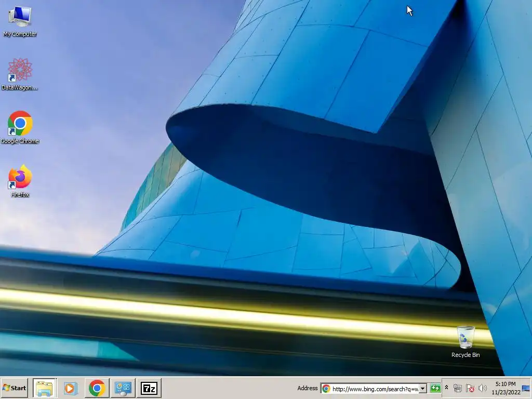This screenshot has height=399, width=532.
Task: Open Action Center flag tray icon
Action: tap(470, 389)
